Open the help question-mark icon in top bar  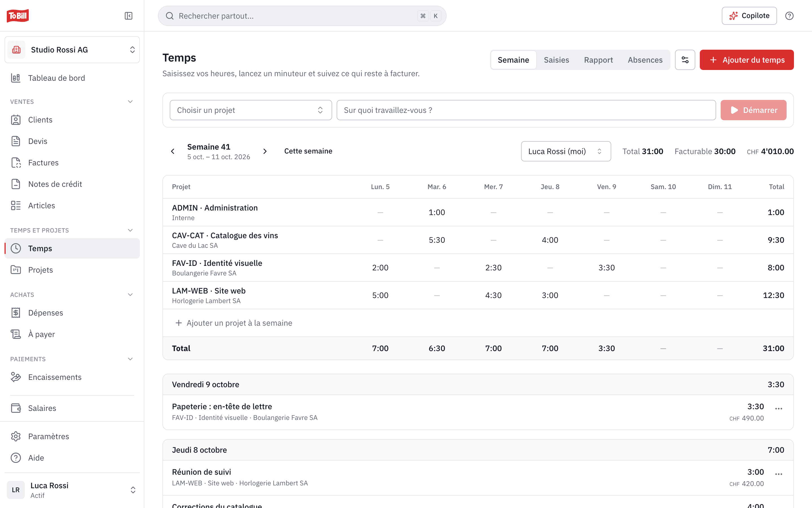tap(789, 16)
